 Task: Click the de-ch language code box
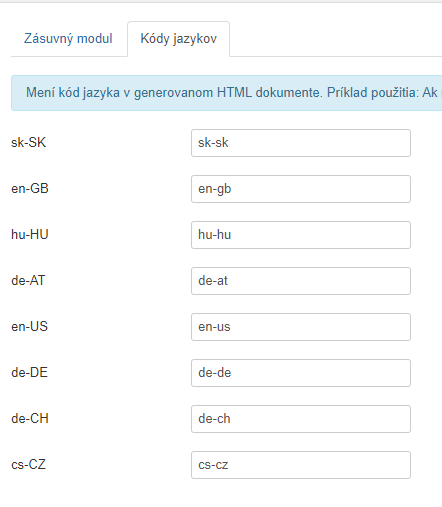(301, 419)
